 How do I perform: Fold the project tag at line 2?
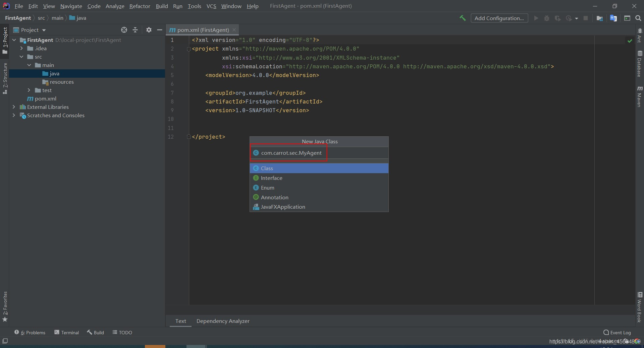coord(189,49)
